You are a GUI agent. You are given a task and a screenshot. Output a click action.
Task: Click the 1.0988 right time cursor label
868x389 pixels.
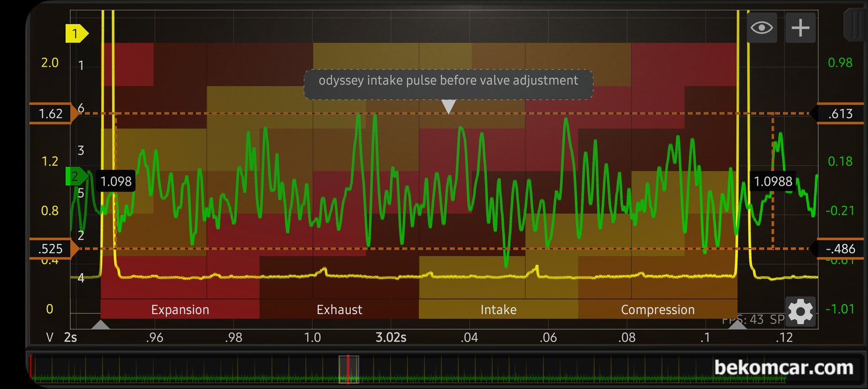773,181
